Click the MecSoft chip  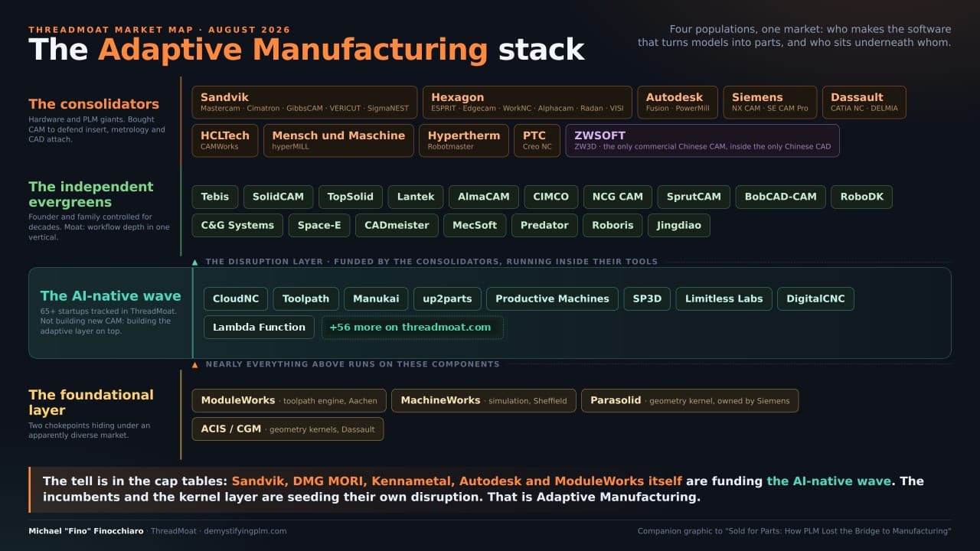point(475,225)
